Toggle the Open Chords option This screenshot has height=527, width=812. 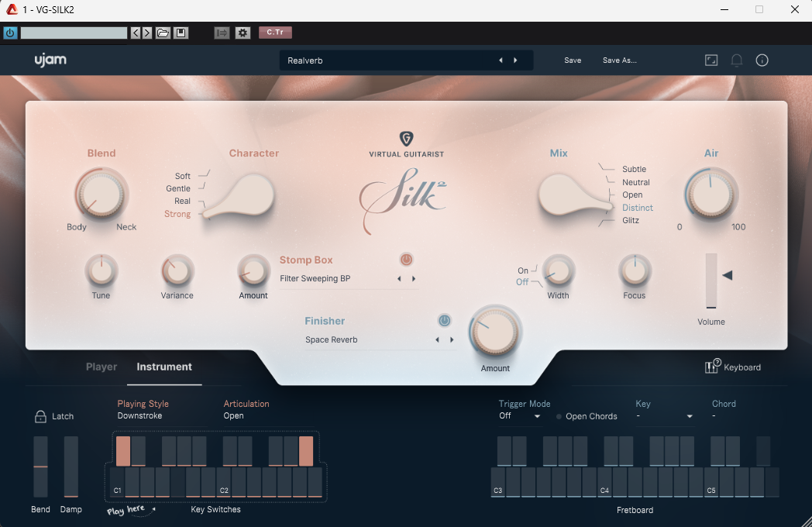tap(587, 417)
